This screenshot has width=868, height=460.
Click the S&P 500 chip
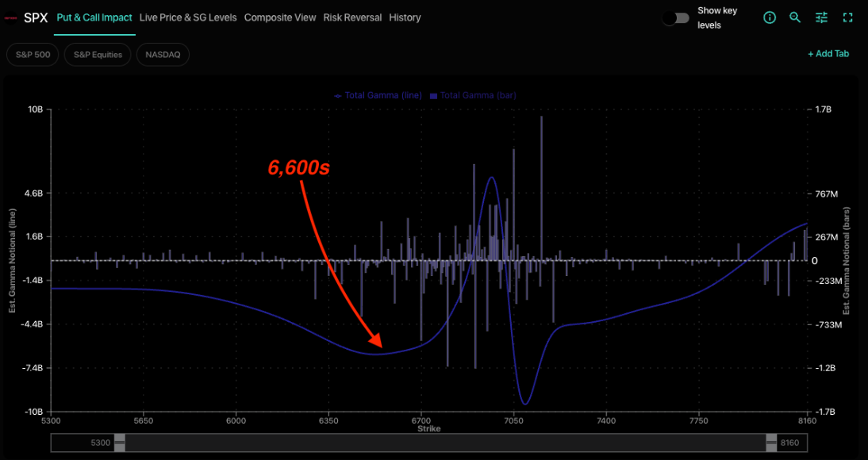tap(33, 55)
